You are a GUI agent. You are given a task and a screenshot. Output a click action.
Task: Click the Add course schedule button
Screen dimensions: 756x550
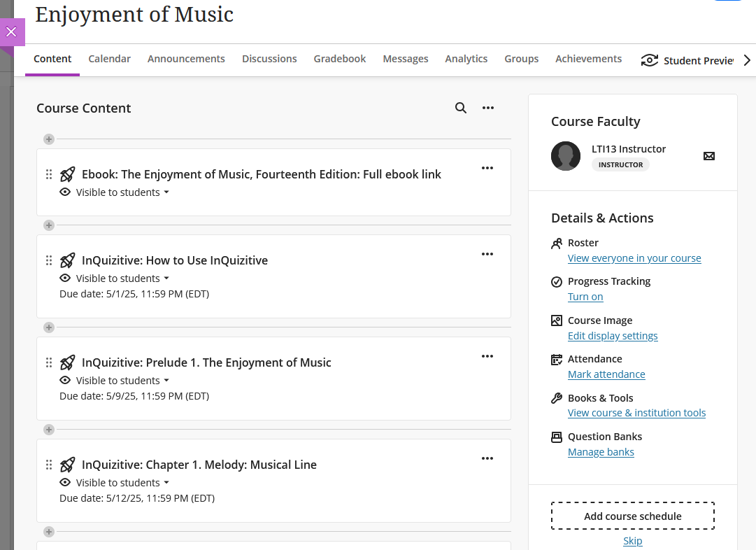coord(632,516)
